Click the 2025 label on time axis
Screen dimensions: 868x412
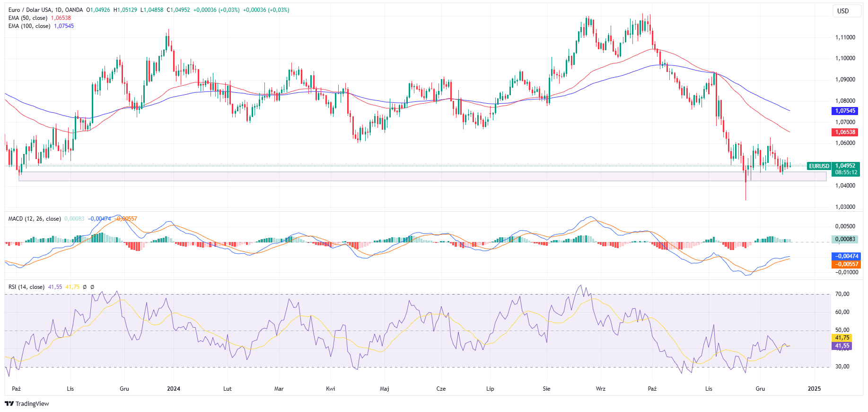(814, 389)
